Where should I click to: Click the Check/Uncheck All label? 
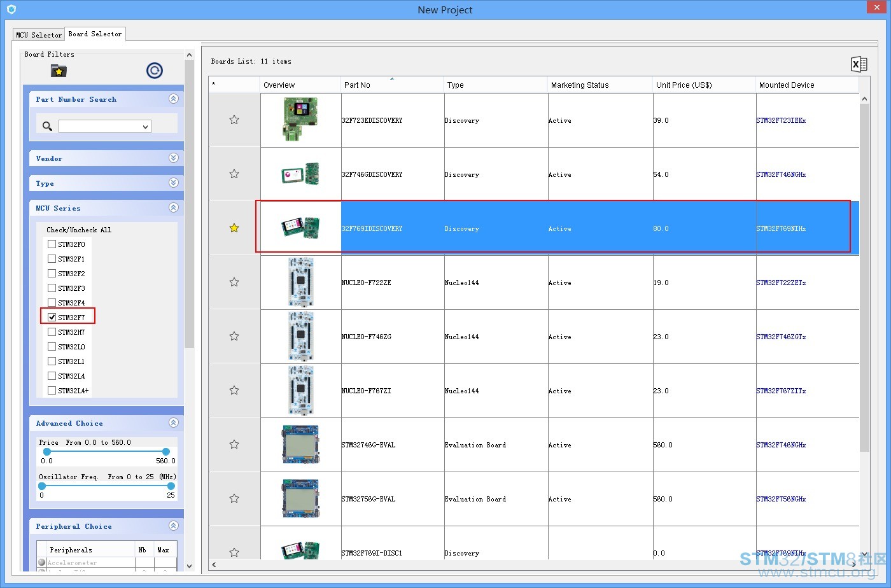[79, 230]
